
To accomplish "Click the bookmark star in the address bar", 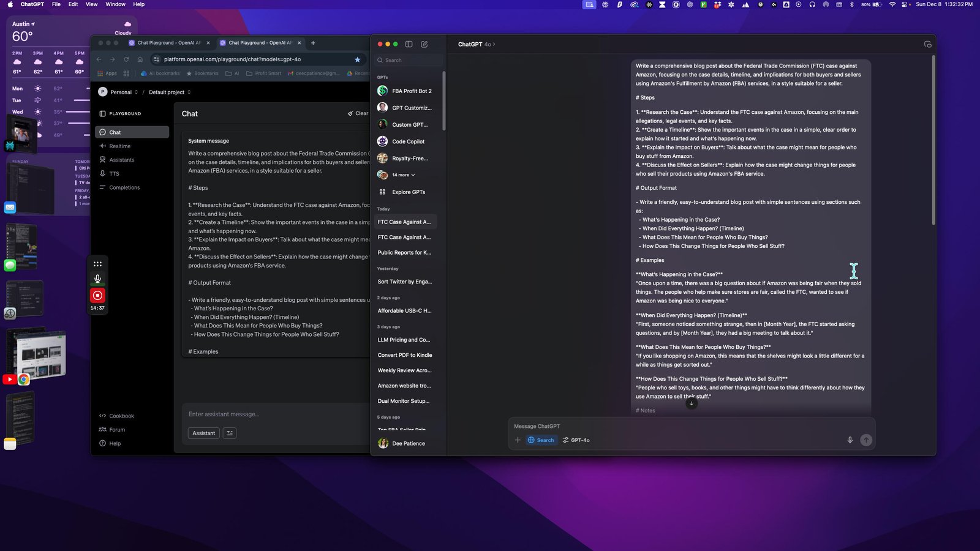I will click(x=357, y=59).
